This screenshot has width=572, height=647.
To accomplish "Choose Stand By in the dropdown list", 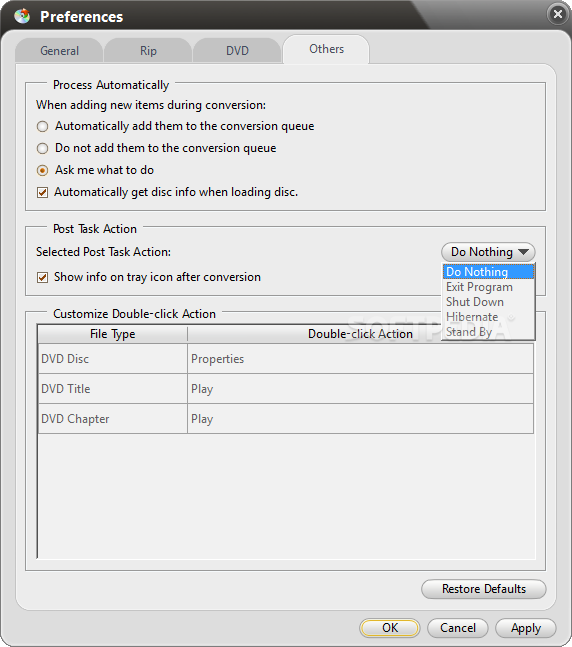I will coord(488,332).
